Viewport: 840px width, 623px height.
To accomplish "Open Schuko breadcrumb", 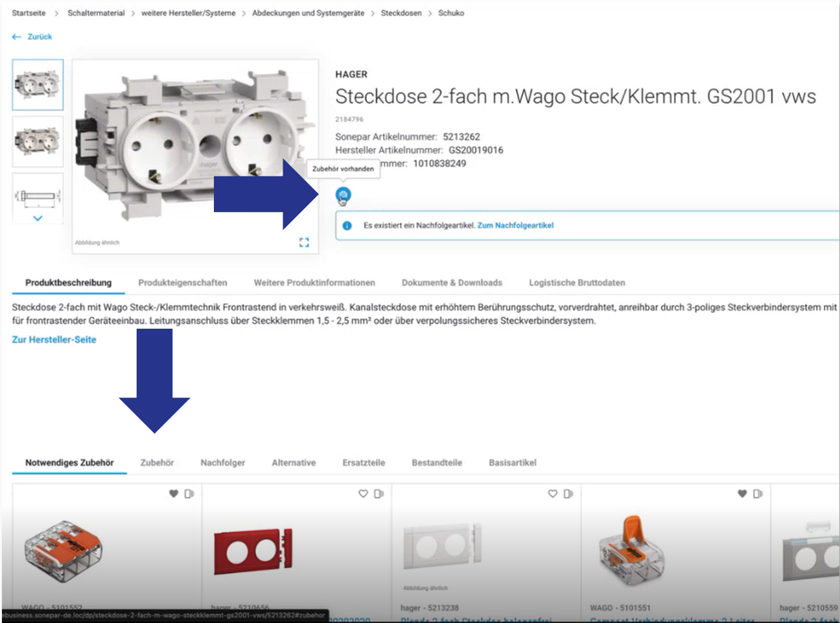I will [x=451, y=13].
